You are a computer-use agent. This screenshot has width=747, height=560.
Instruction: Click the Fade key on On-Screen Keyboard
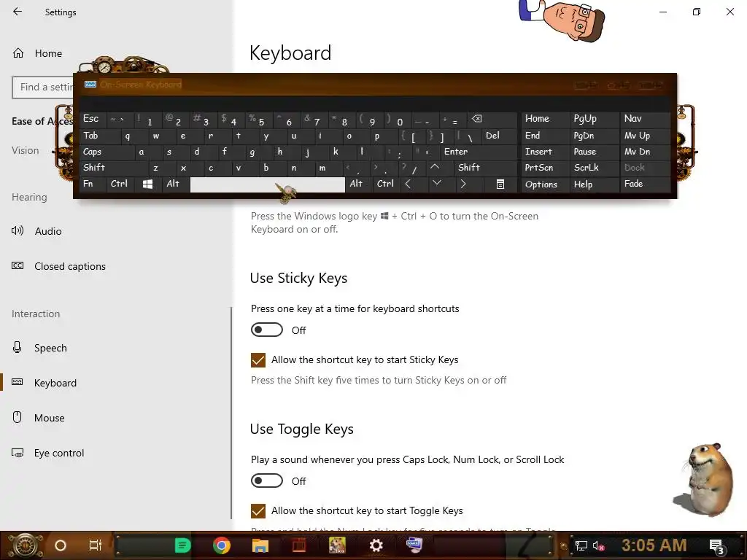point(645,184)
